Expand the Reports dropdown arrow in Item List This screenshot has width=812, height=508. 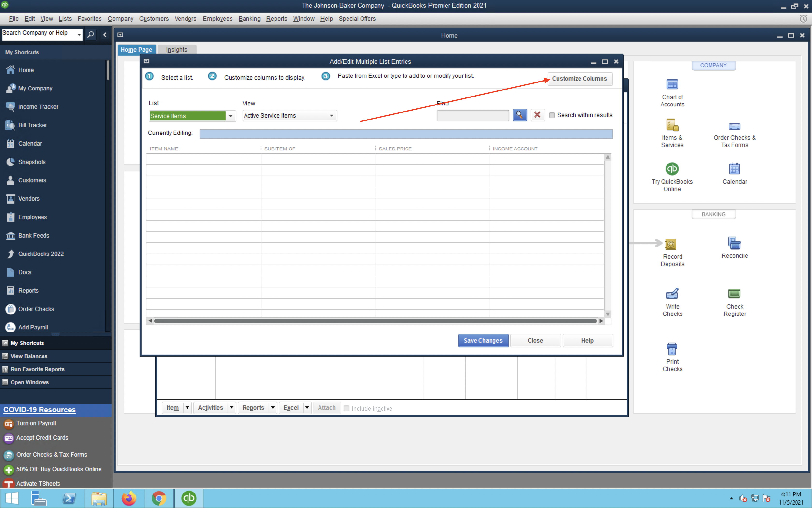pos(273,408)
